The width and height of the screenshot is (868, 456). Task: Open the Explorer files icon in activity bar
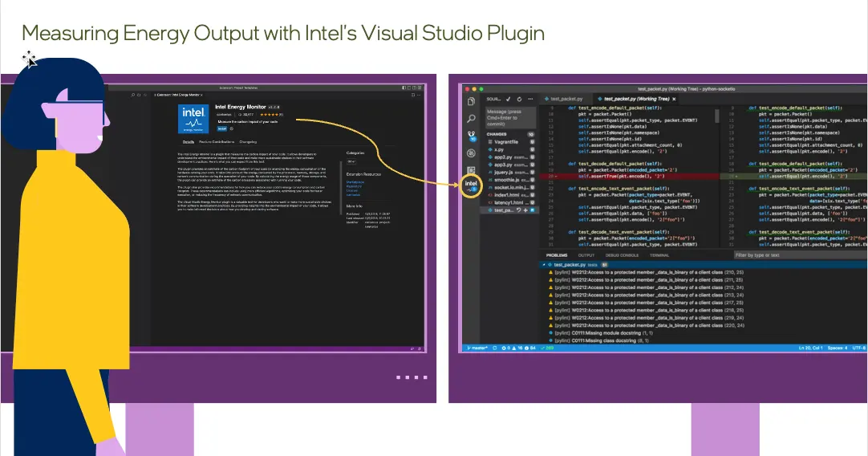[471, 102]
